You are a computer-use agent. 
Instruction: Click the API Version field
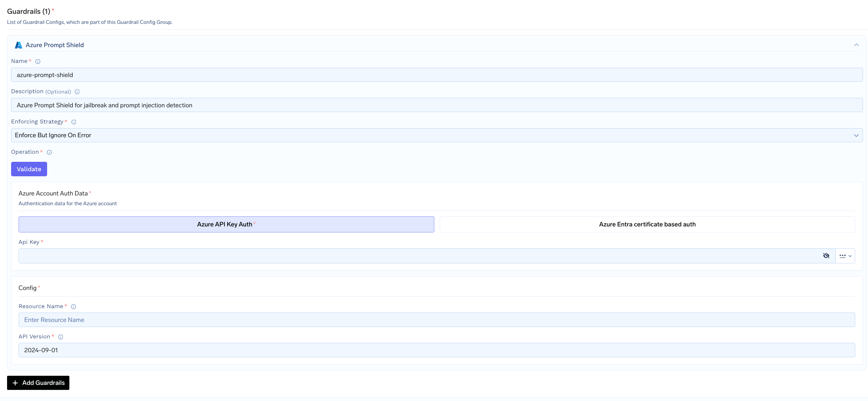(x=437, y=350)
